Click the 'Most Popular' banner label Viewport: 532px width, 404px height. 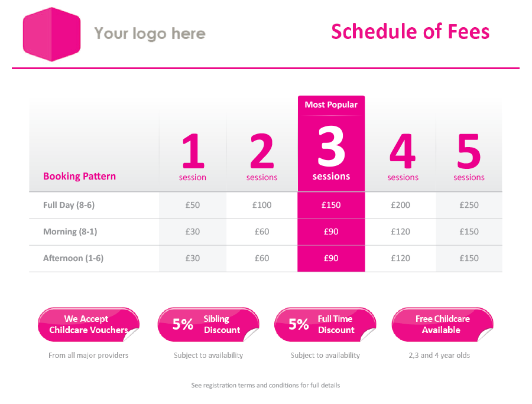[x=331, y=105]
